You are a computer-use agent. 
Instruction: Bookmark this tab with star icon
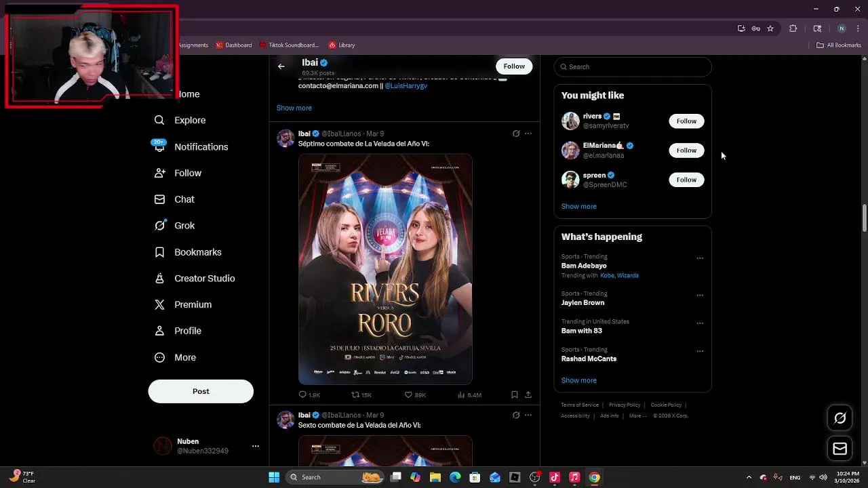click(770, 28)
